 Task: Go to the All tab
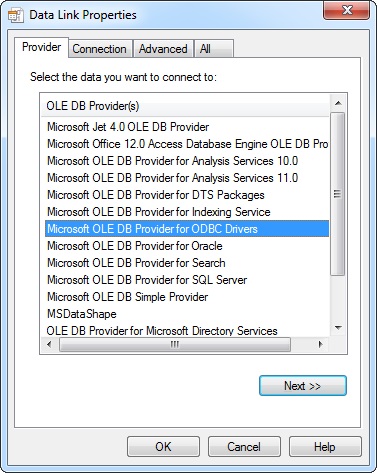click(214, 49)
